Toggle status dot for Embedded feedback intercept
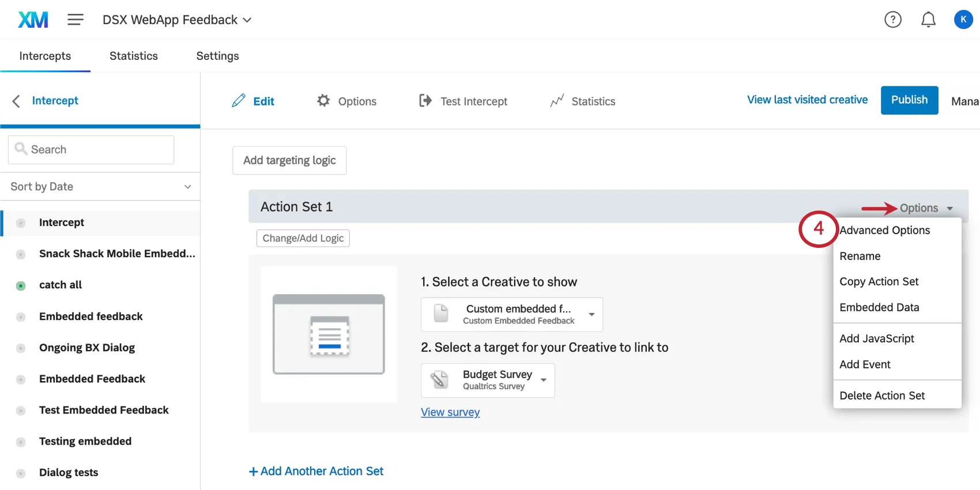This screenshot has width=980, height=490. pos(21,317)
